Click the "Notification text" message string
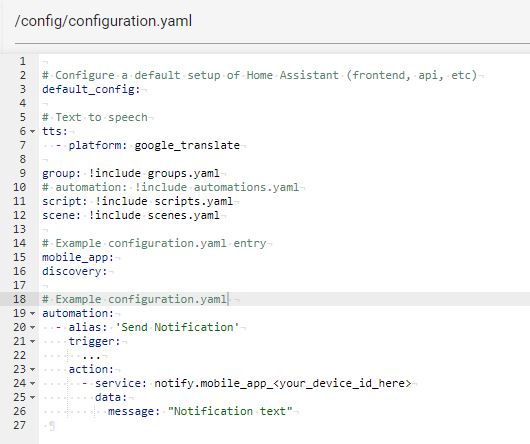Screen dimensions: 530x444 [230, 412]
